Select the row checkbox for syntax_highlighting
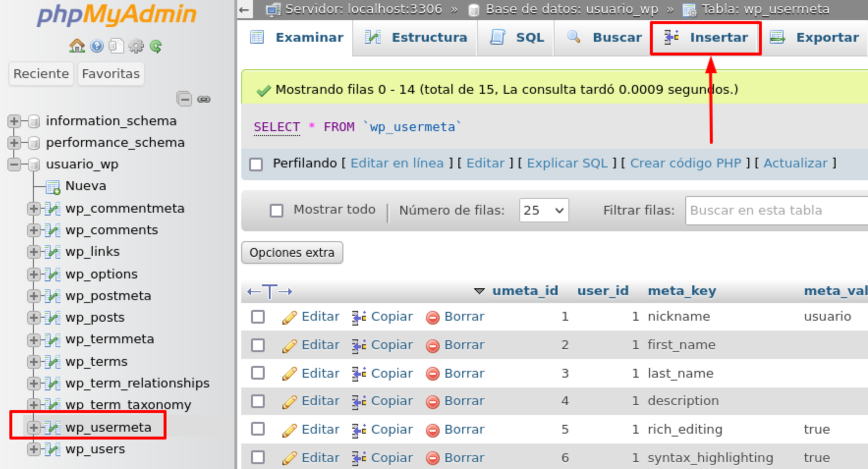Viewport: 868px width, 469px height. [x=258, y=458]
